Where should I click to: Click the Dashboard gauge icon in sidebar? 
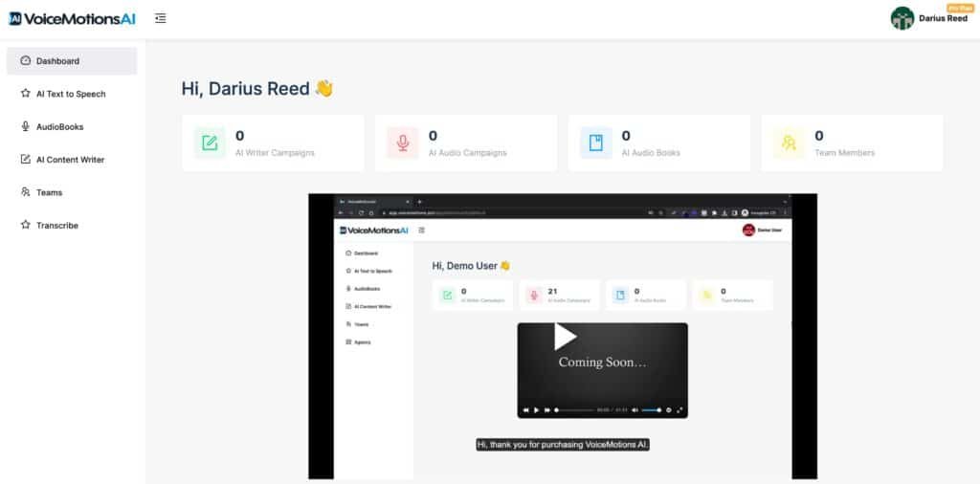click(x=25, y=60)
